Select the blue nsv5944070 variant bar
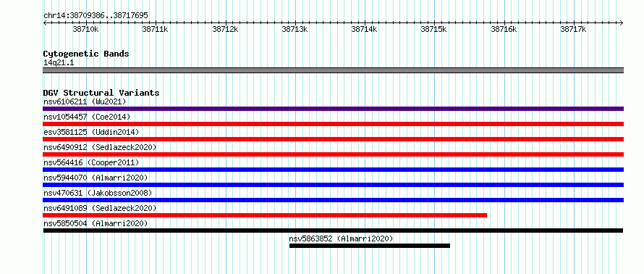Image resolution: width=644 pixels, height=274 pixels. pyautogui.click(x=333, y=185)
